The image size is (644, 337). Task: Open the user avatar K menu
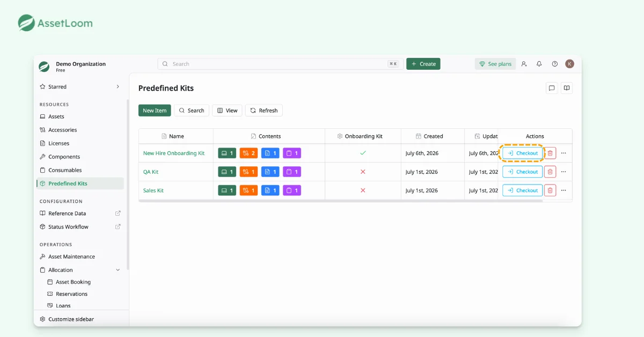(x=570, y=64)
